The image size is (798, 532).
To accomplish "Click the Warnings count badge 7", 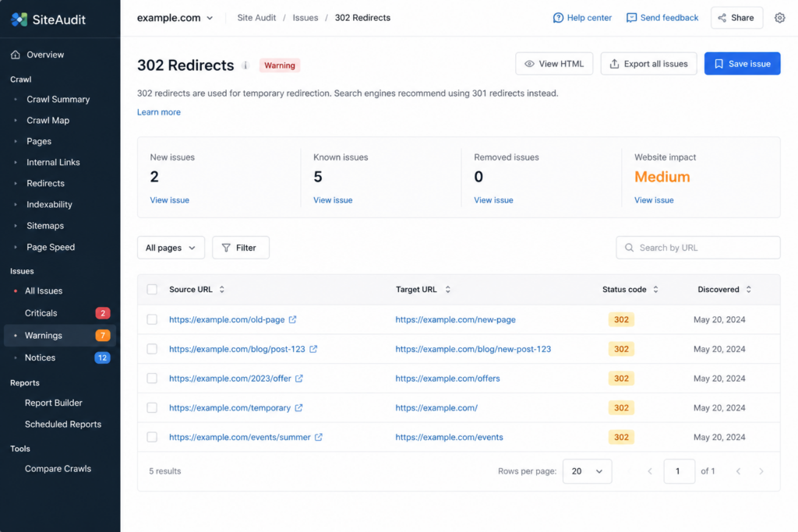I will click(103, 335).
